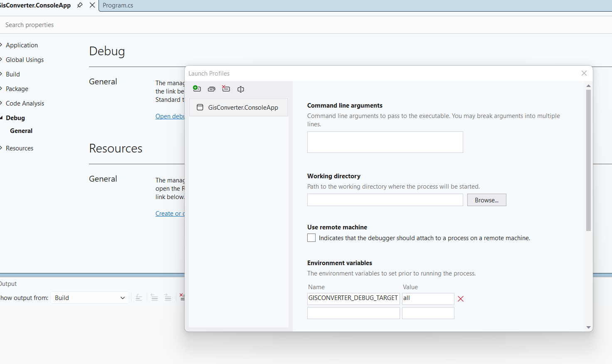Image resolution: width=612 pixels, height=364 pixels.
Task: Enable the Use remote machine checkbox
Action: (x=311, y=238)
